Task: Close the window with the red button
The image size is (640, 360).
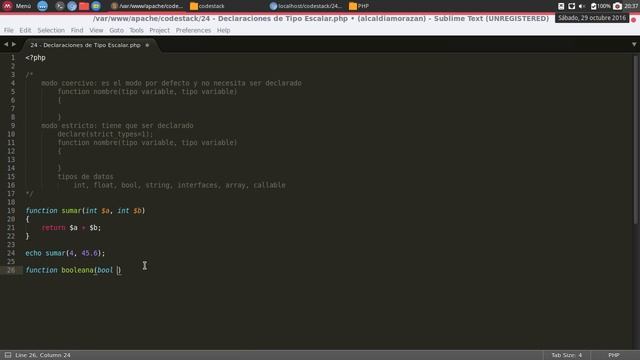Action: click(633, 19)
